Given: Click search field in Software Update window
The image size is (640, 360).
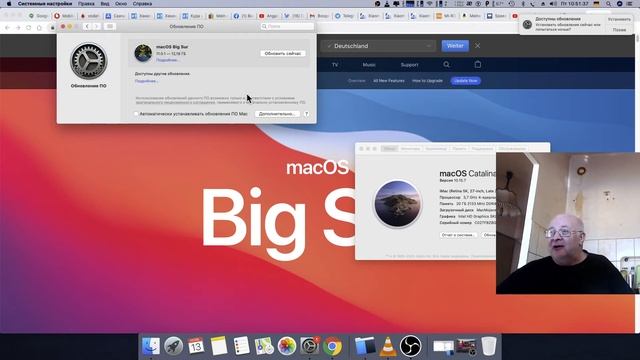Looking at the screenshot, I should click(x=287, y=27).
